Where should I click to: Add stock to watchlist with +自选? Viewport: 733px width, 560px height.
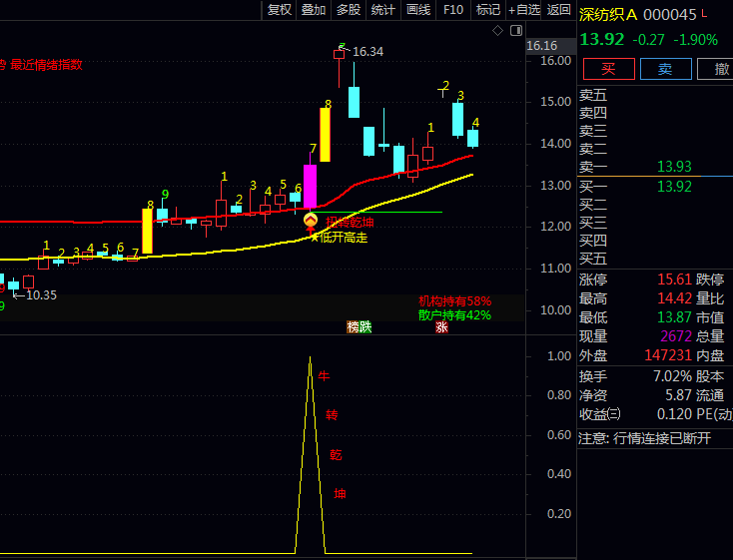(524, 10)
